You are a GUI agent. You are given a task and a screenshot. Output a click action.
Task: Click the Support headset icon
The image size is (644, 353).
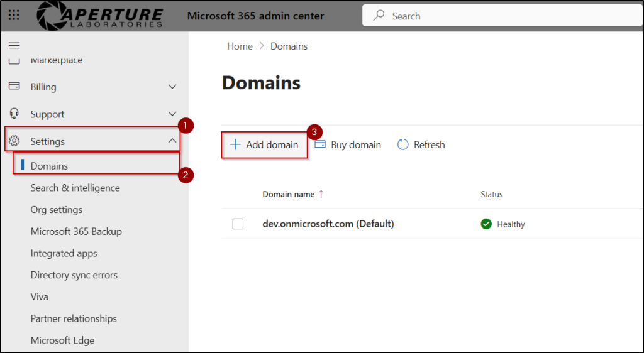tap(14, 114)
